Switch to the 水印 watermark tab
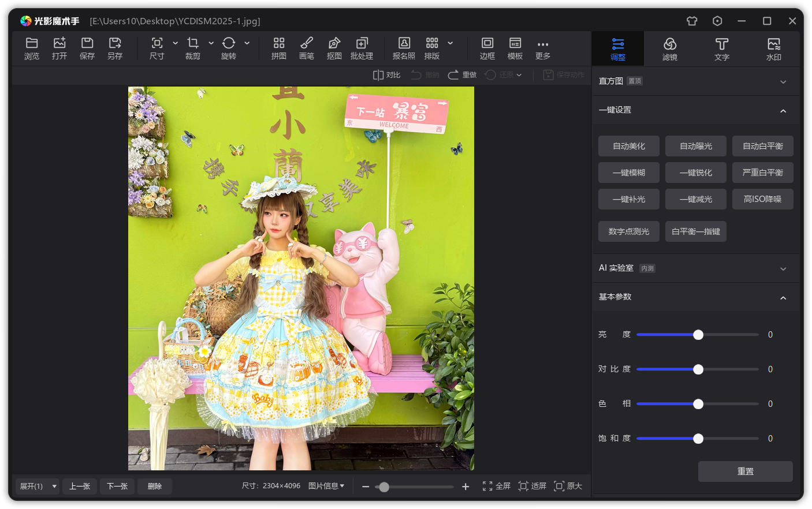The height and width of the screenshot is (509, 812). [773, 49]
